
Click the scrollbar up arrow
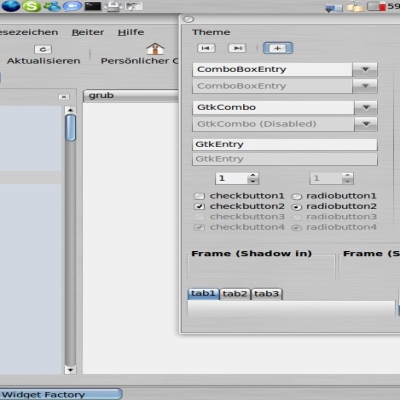(x=70, y=110)
